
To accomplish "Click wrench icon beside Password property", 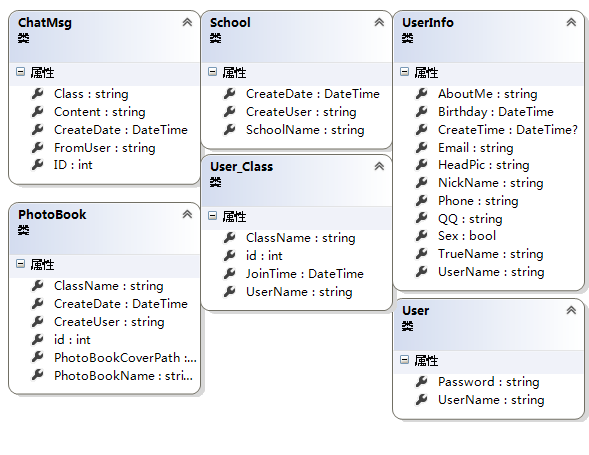I will [421, 381].
